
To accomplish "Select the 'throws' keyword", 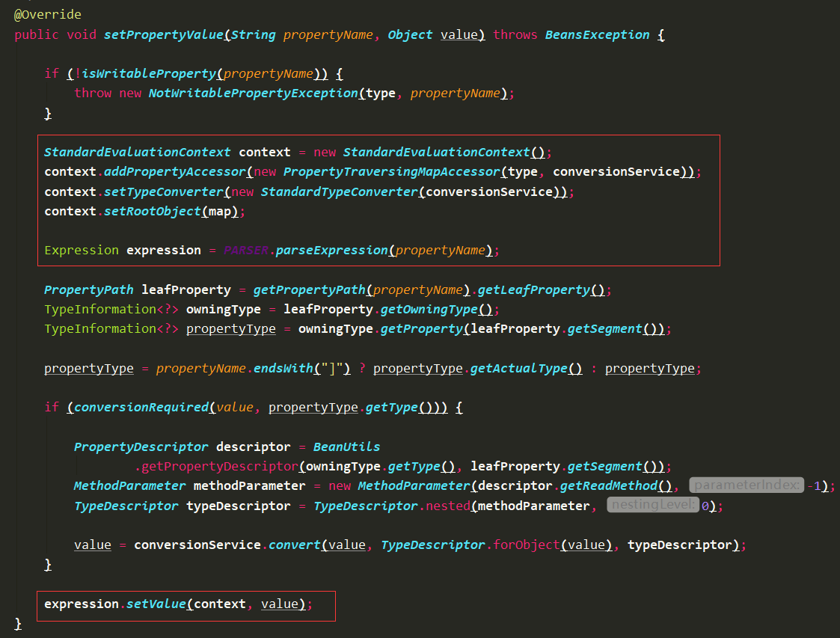I will tap(515, 35).
